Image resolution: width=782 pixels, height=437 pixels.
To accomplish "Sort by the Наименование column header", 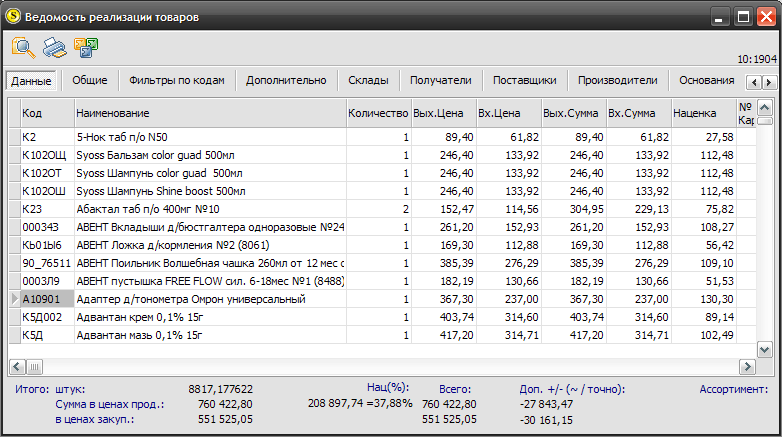I will coord(210,113).
